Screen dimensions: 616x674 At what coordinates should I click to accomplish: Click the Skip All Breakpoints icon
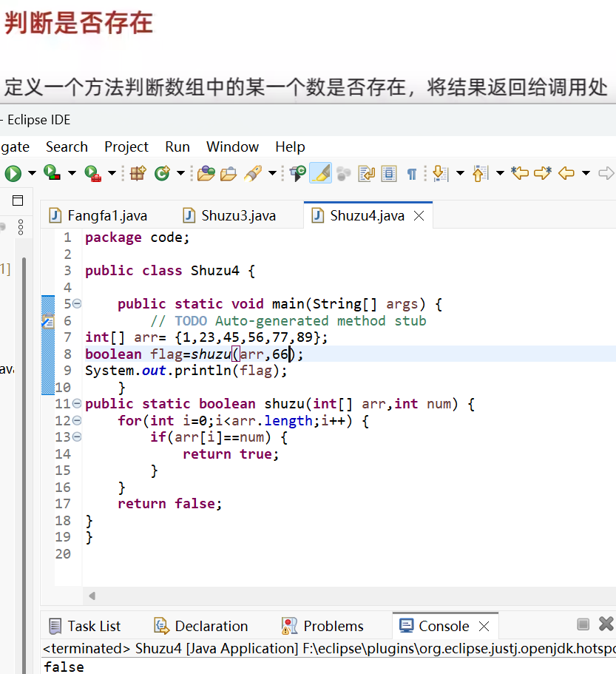[x=298, y=174]
